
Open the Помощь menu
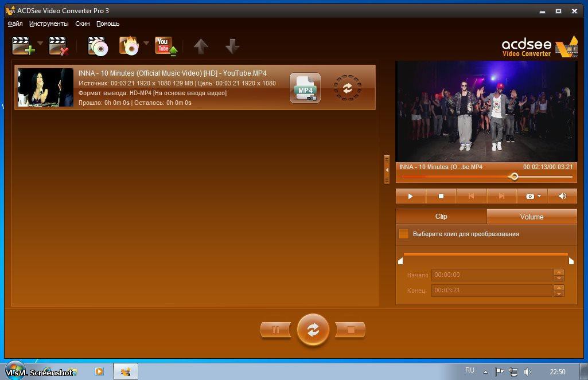tap(108, 23)
